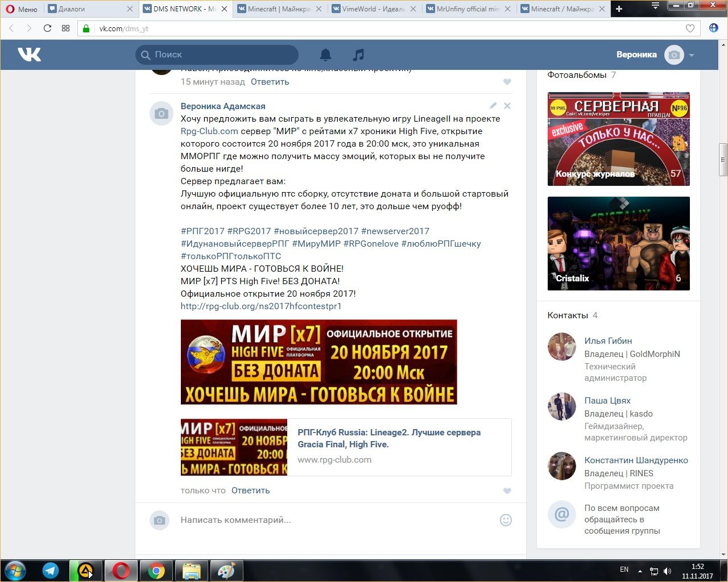
Task: Go back with browser back arrow
Action: pyautogui.click(x=12, y=28)
